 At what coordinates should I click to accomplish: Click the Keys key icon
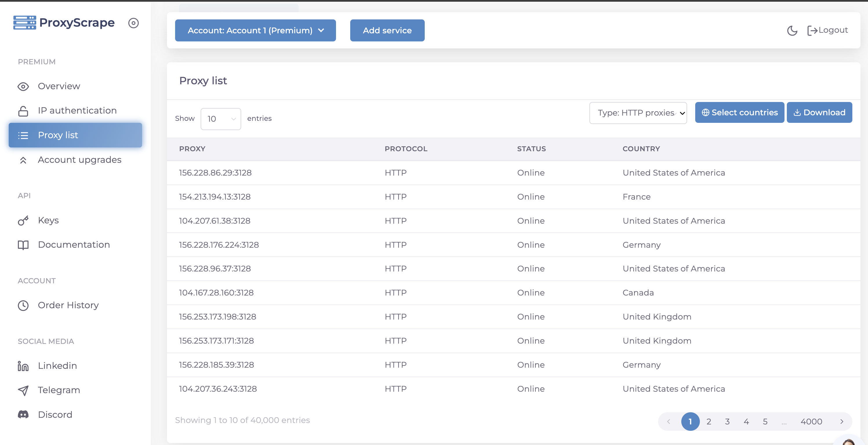(x=23, y=220)
